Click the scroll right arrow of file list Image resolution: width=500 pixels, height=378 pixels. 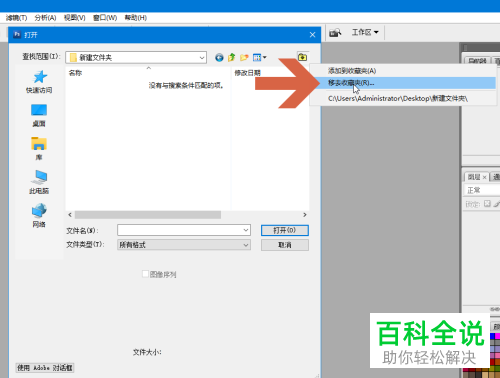(x=305, y=215)
